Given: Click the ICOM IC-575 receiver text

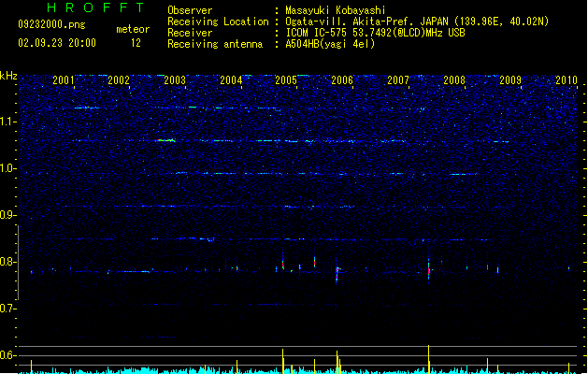Looking at the screenshot, I should click(375, 33).
